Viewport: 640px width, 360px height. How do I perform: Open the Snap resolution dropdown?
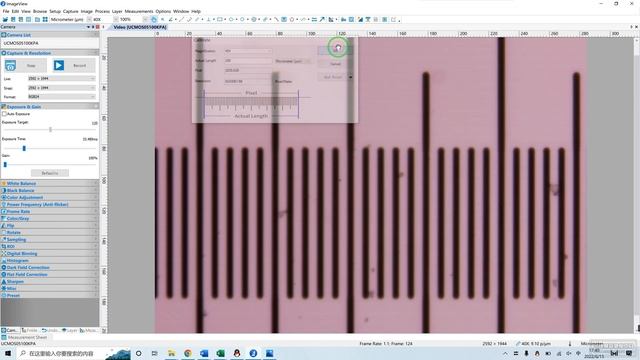pos(61,88)
